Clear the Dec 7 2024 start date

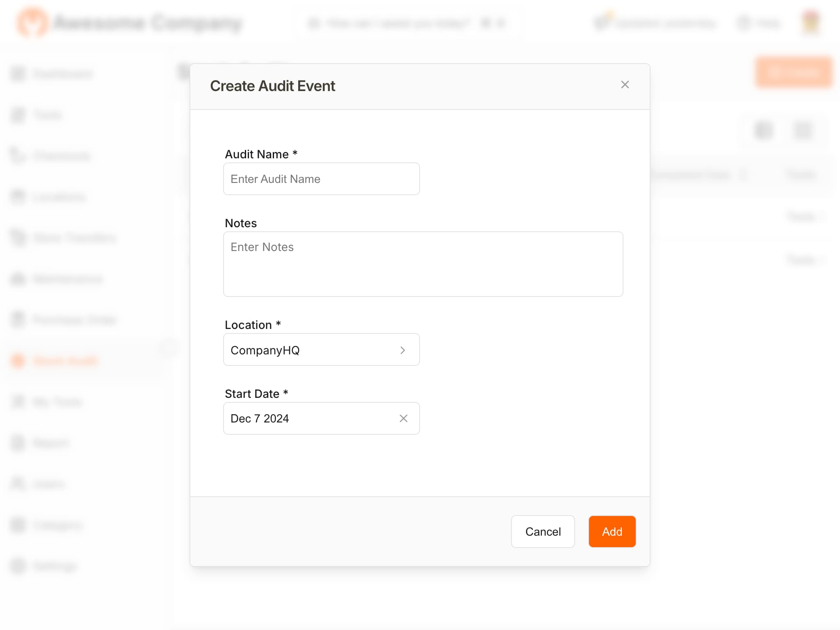click(x=404, y=418)
